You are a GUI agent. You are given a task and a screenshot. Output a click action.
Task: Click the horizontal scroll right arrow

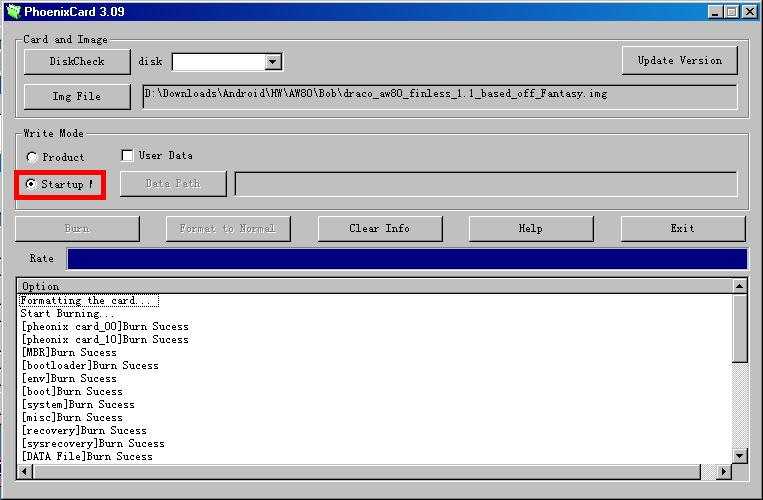click(x=724, y=471)
